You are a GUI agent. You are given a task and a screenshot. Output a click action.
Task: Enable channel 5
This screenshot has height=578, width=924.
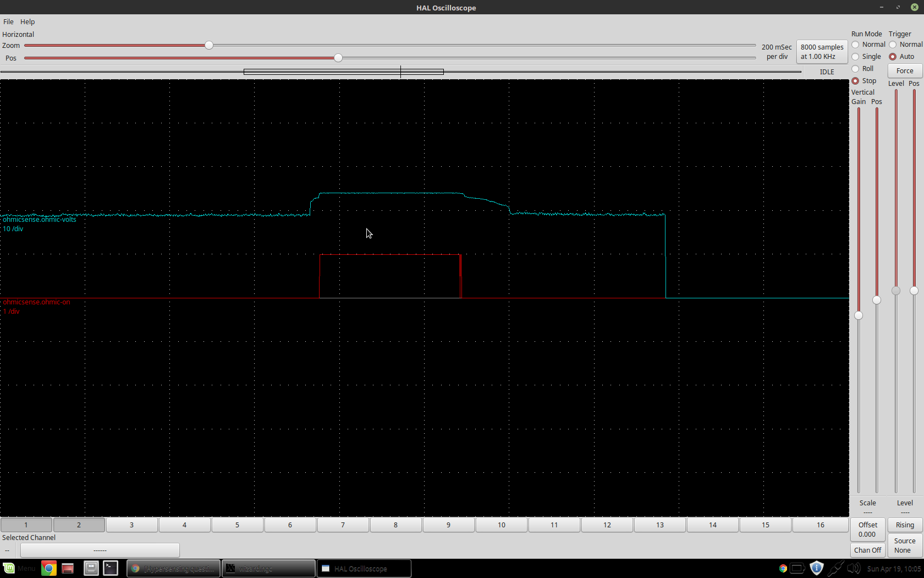pyautogui.click(x=237, y=525)
